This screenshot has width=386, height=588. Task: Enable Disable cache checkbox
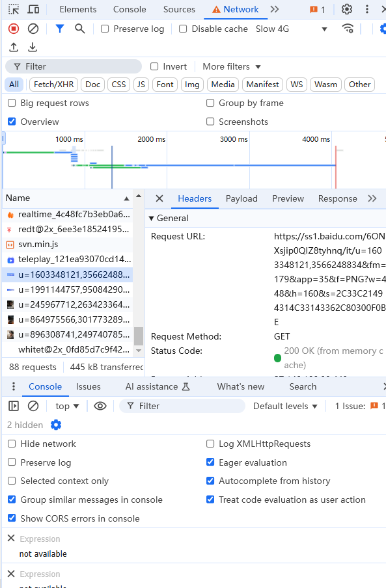[x=183, y=29]
